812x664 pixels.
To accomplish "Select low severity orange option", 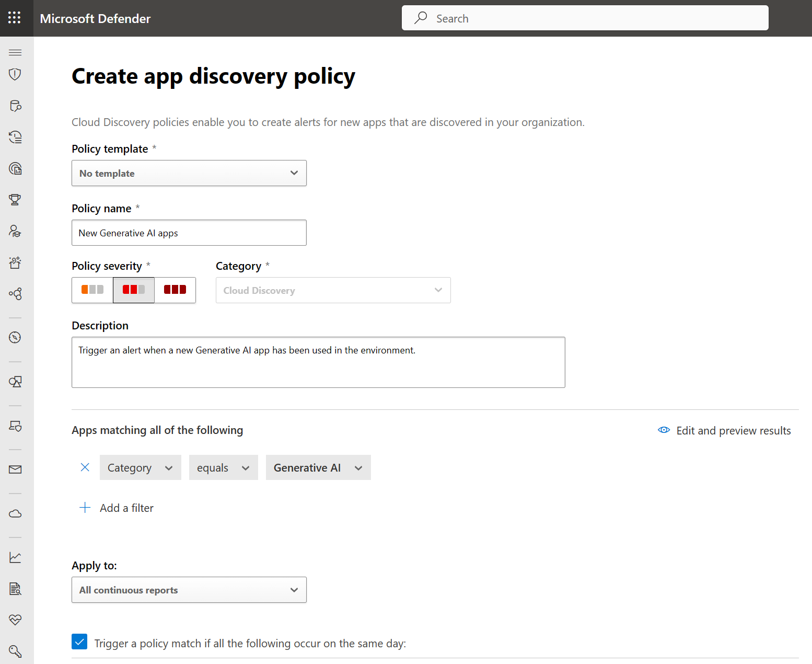I will point(92,290).
